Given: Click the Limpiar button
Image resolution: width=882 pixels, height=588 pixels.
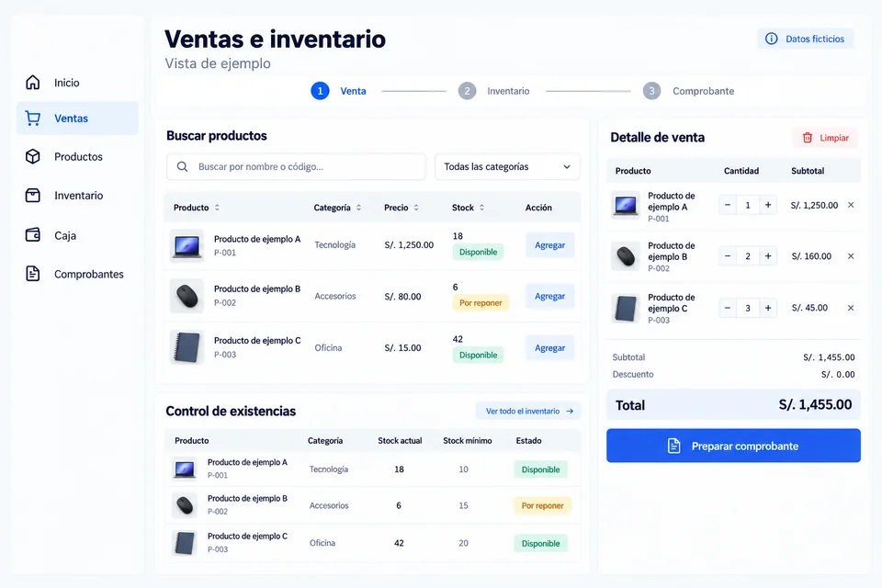Looking at the screenshot, I should coord(825,138).
